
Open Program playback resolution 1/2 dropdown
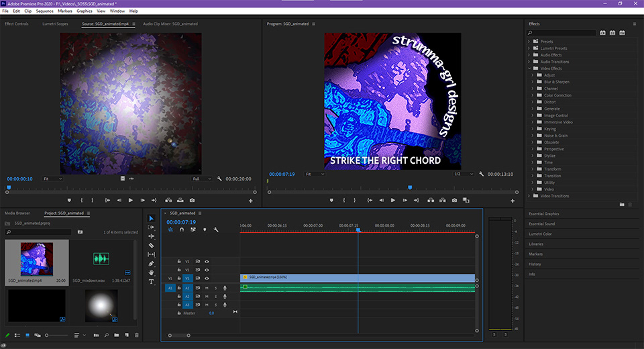coord(464,174)
